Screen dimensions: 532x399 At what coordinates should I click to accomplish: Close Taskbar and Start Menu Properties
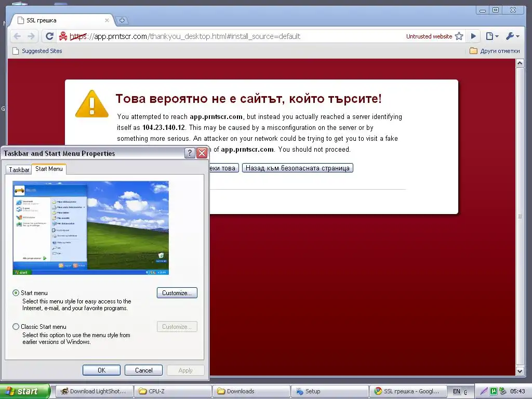202,153
